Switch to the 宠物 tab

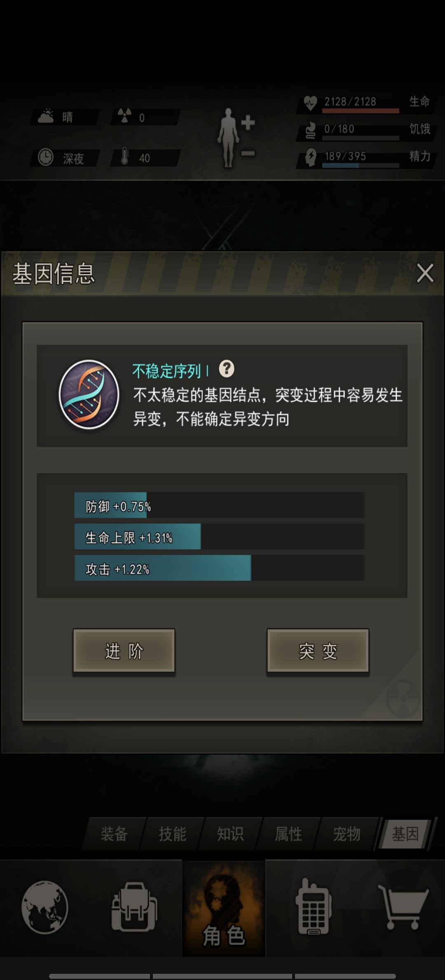tap(347, 834)
